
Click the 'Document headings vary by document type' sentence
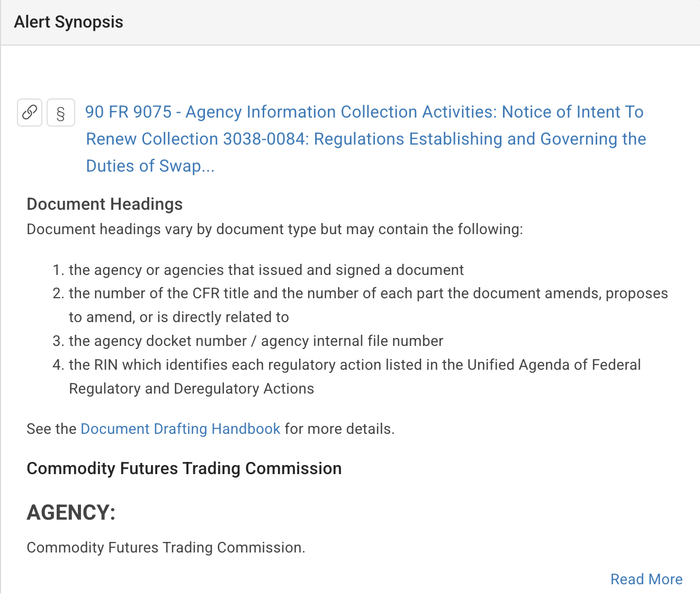[274, 229]
